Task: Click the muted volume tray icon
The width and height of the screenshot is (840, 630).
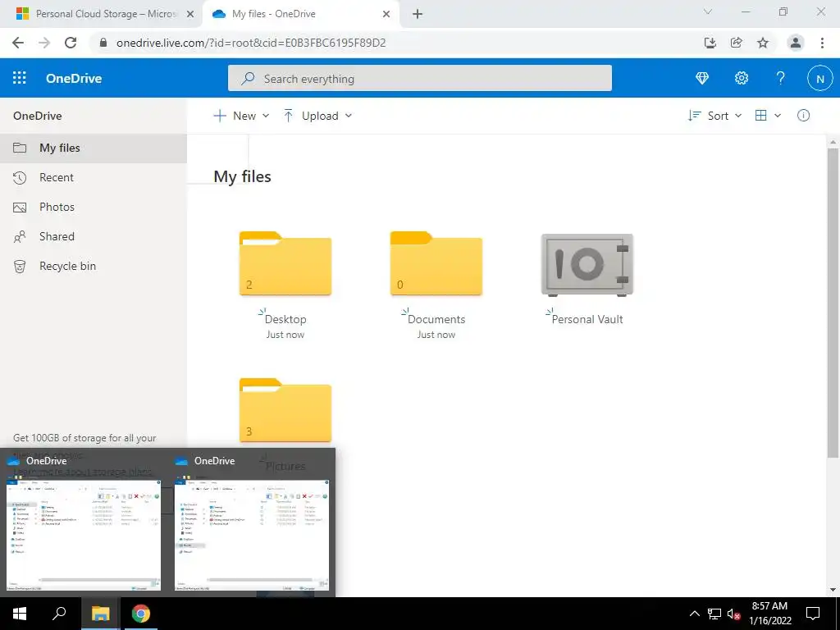Action: [x=734, y=614]
